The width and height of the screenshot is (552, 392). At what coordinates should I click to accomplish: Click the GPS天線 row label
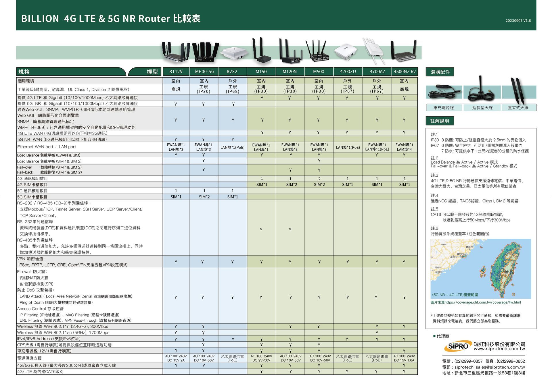[64, 345]
